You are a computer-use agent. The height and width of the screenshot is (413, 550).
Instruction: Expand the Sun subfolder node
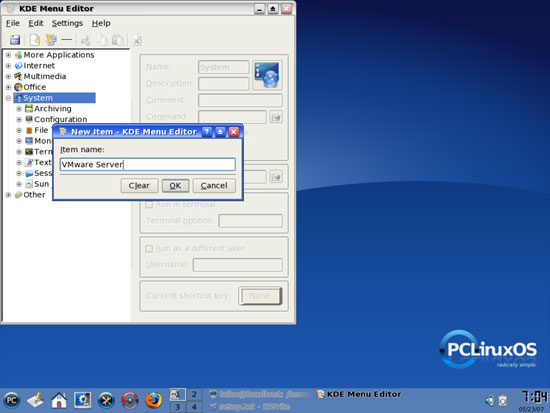click(x=19, y=184)
